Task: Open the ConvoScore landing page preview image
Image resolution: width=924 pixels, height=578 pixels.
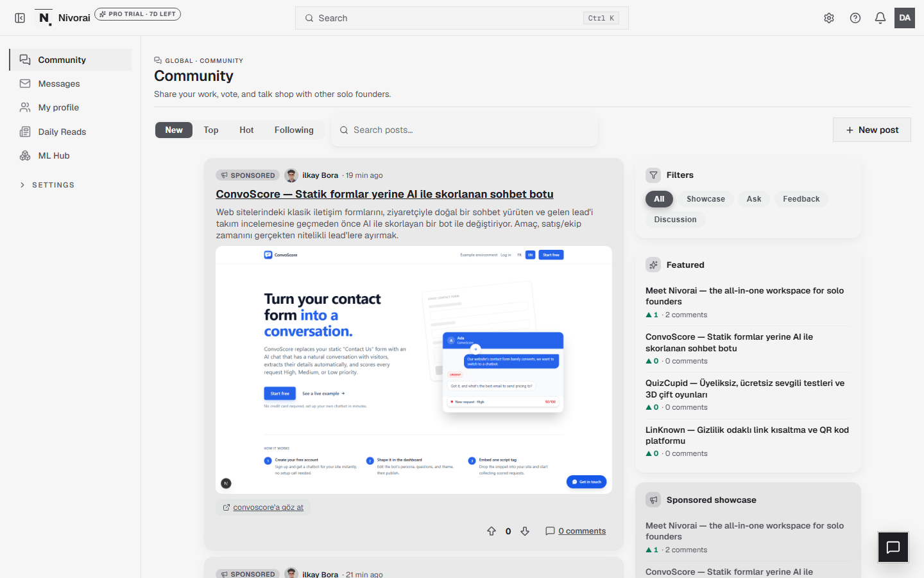Action: click(414, 370)
